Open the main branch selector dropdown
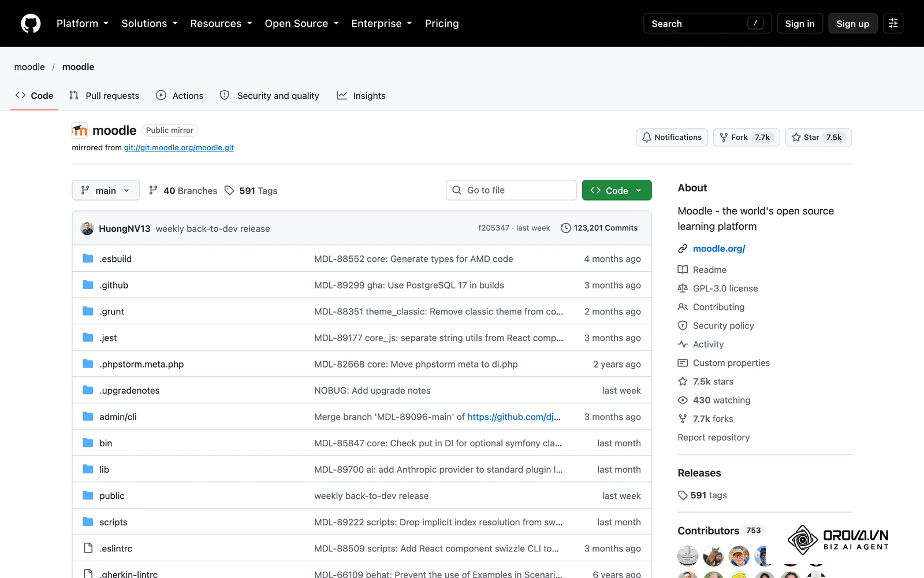The image size is (924, 578). point(106,190)
